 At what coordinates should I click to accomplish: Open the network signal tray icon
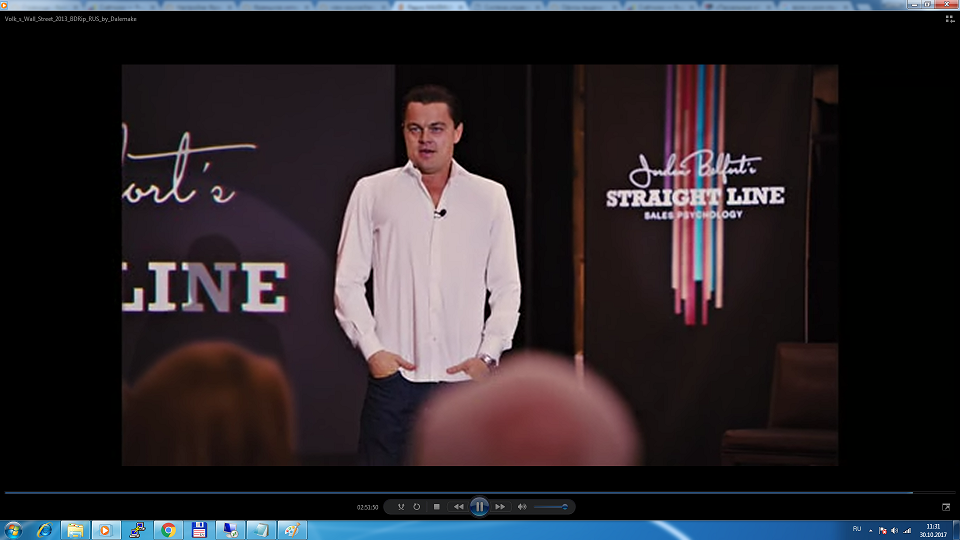click(907, 531)
